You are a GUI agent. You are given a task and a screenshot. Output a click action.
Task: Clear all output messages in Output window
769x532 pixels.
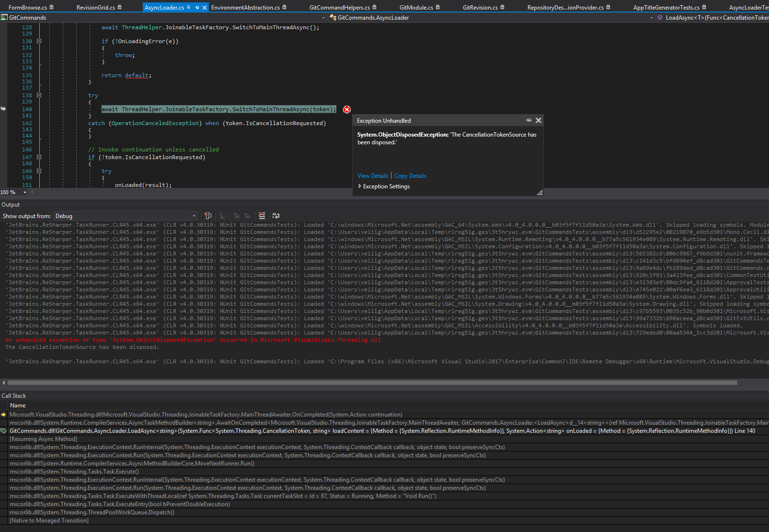point(262,216)
